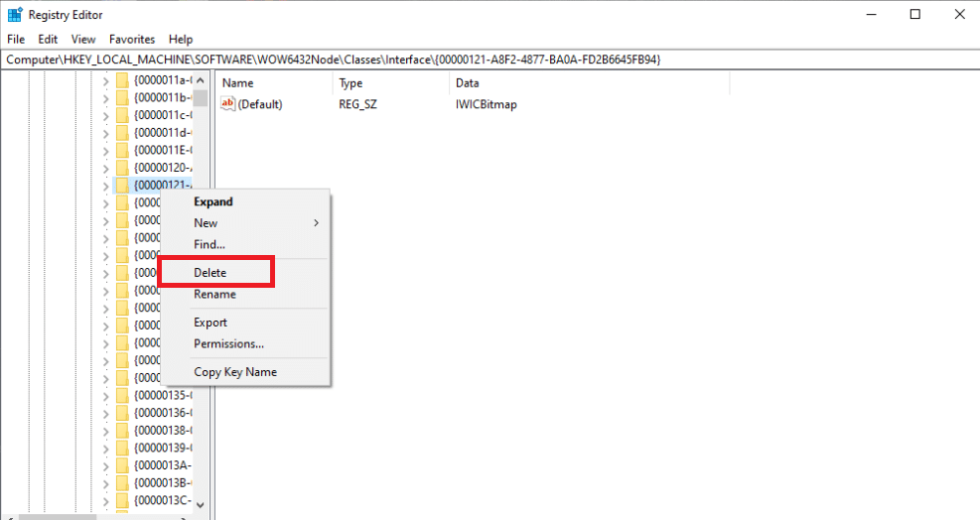The width and height of the screenshot is (980, 520).
Task: Click the folder icon of key {0000013C-
Action: (x=122, y=500)
